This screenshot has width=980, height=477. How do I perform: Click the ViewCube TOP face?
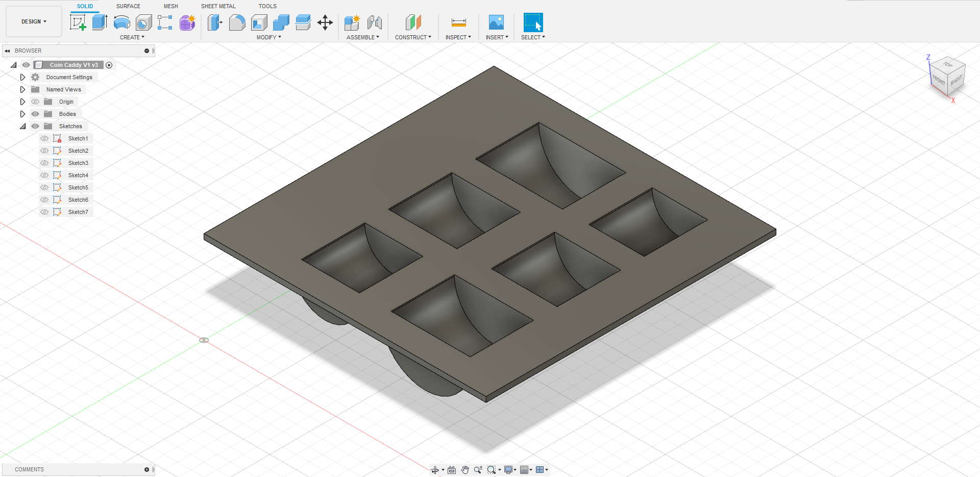coord(948,64)
